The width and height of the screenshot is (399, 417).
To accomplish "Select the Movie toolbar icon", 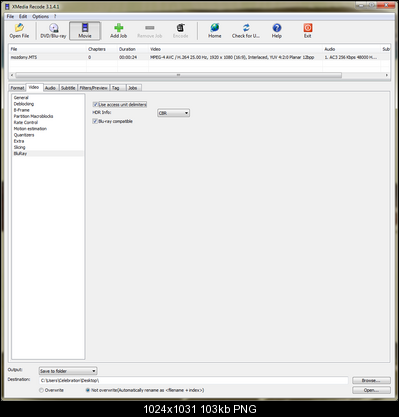I will (85, 28).
